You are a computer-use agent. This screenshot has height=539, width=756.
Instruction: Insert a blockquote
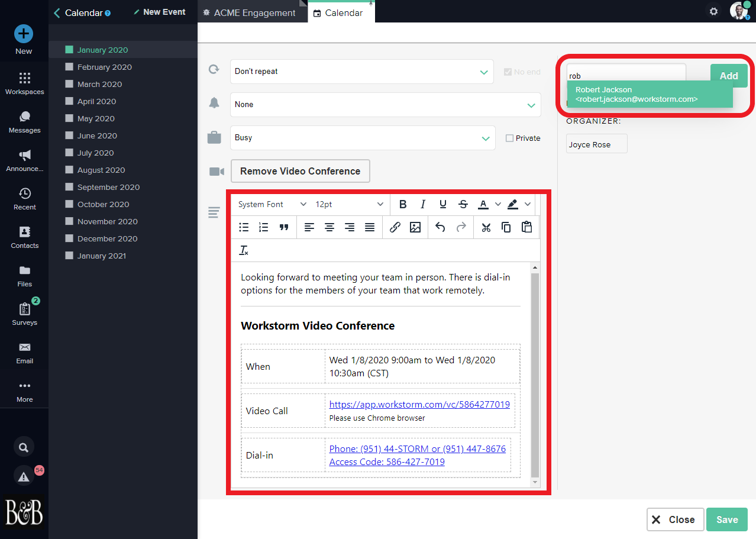[x=284, y=227]
